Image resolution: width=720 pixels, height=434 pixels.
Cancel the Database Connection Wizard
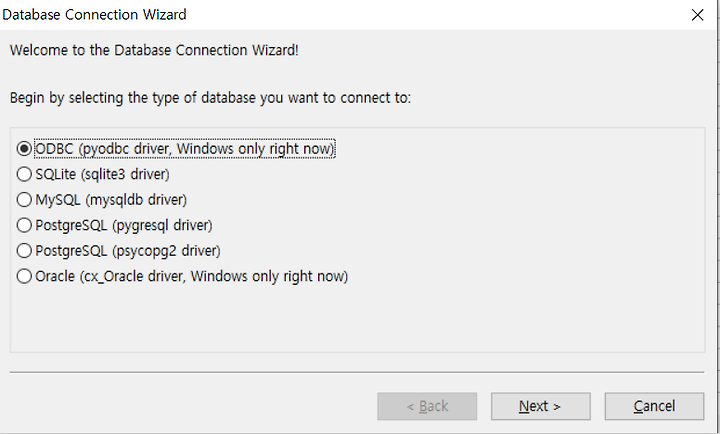[x=654, y=406]
